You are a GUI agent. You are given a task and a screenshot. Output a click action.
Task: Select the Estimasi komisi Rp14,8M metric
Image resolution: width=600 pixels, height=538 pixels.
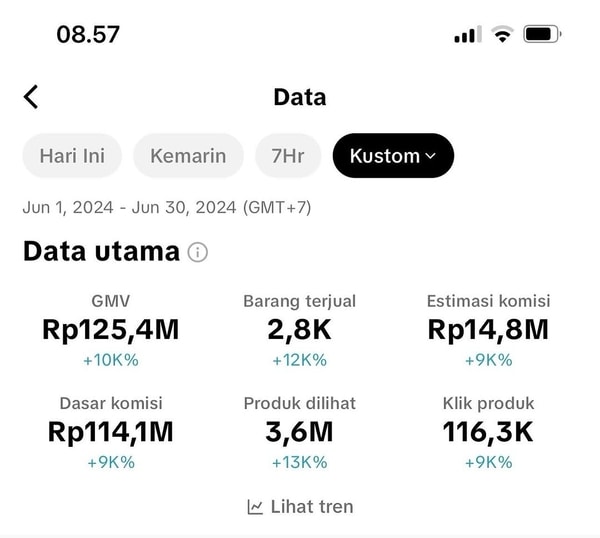489,331
